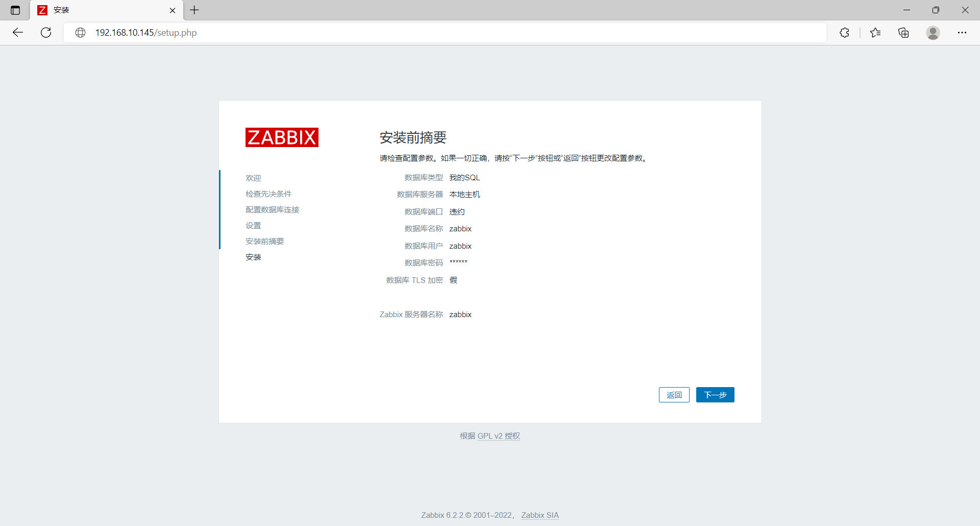Click the 本地主机 database server value
The height and width of the screenshot is (526, 980).
[464, 195]
